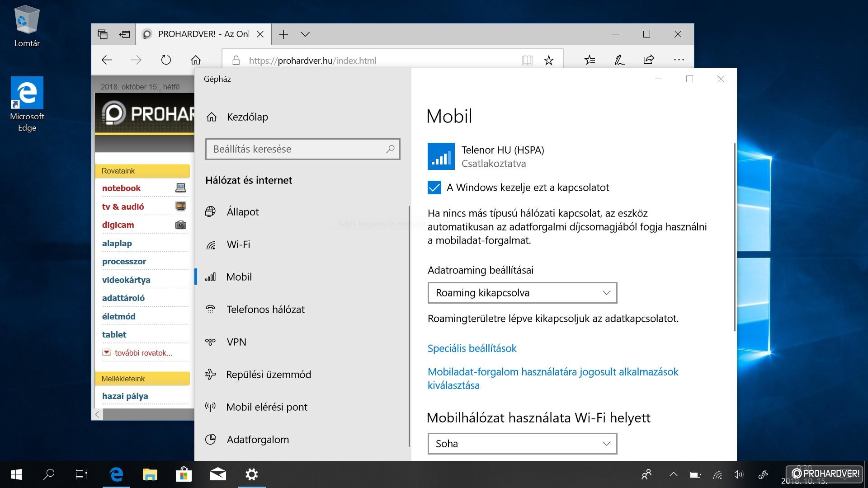Click the network tray icon
The height and width of the screenshot is (488, 868).
717,474
